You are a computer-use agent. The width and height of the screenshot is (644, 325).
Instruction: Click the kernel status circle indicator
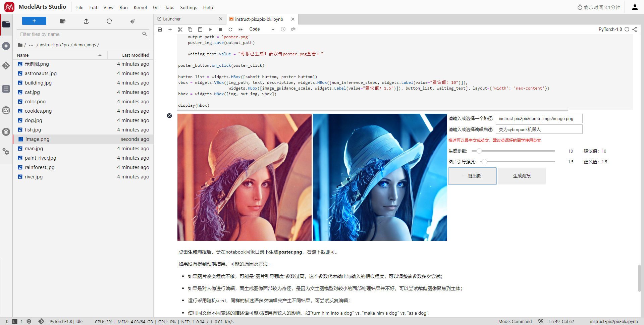[627, 30]
